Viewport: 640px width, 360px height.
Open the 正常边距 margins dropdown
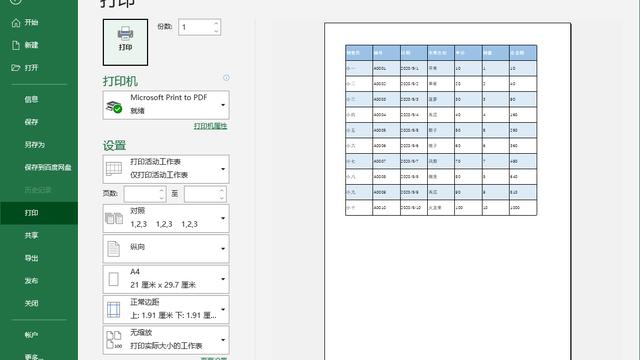(166, 309)
